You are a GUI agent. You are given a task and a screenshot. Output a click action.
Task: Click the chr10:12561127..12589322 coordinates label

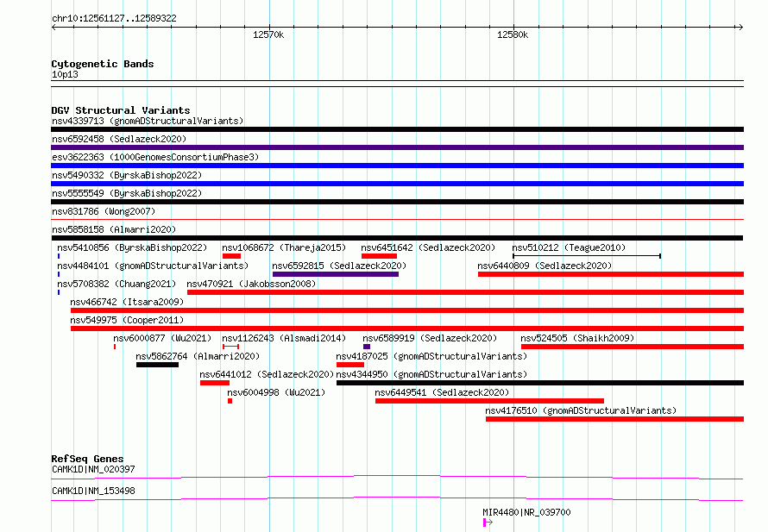point(114,19)
